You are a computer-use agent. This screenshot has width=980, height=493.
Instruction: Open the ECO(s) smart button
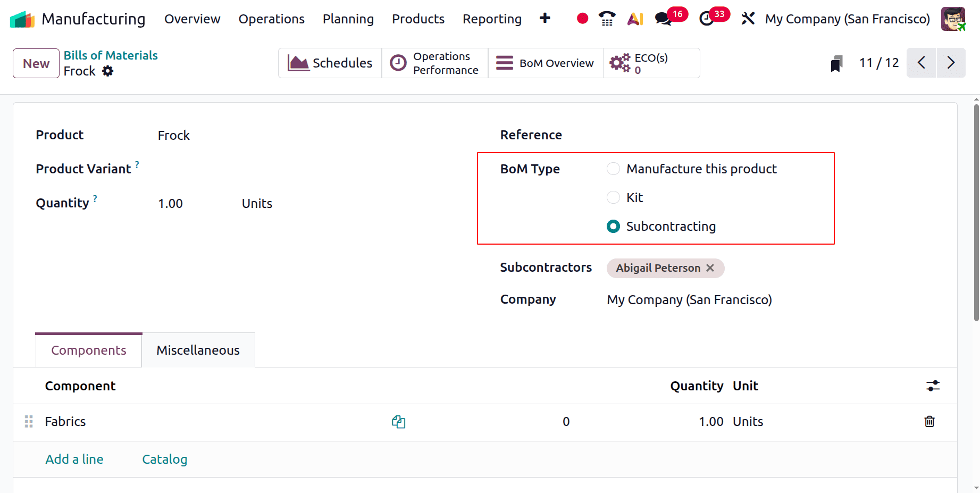tap(651, 63)
